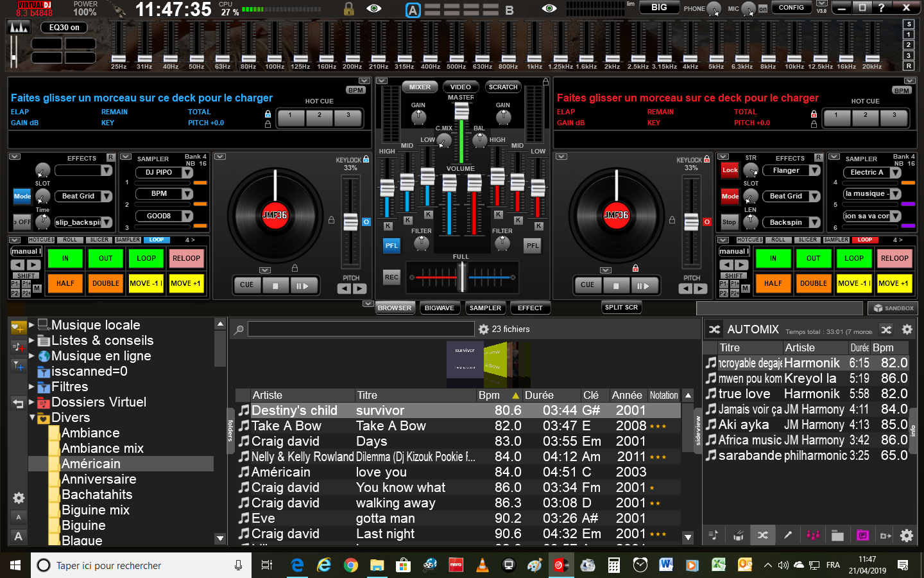
Task: Click the shuffle icon left of AUTOMIX title
Action: pyautogui.click(x=714, y=329)
